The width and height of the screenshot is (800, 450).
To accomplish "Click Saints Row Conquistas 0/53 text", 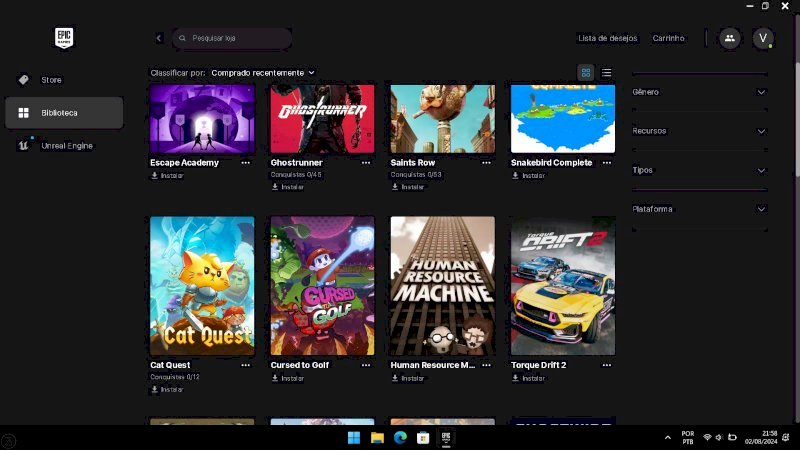I will (416, 175).
